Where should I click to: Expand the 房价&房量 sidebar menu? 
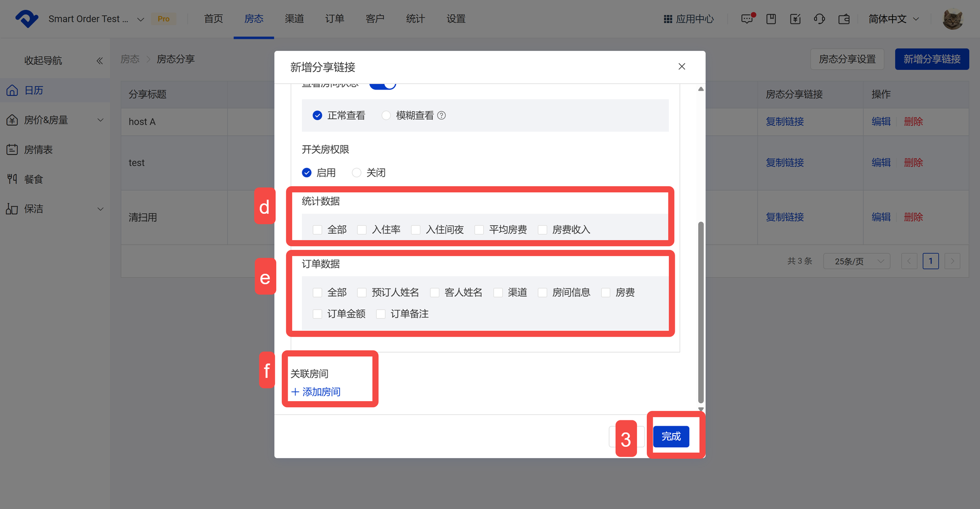(55, 120)
